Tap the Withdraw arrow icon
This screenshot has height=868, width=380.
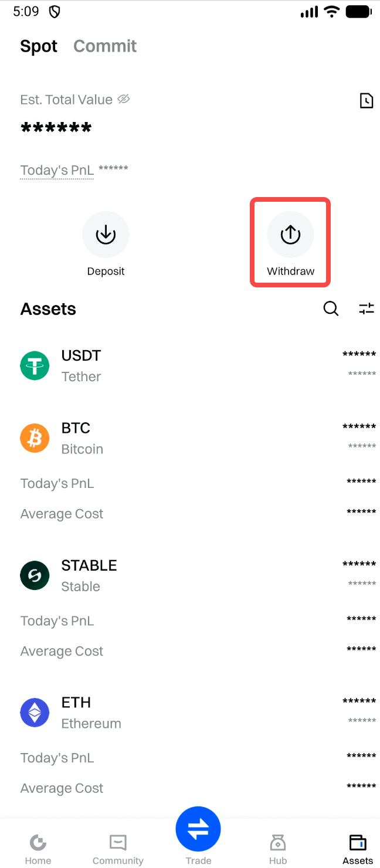[x=290, y=235]
